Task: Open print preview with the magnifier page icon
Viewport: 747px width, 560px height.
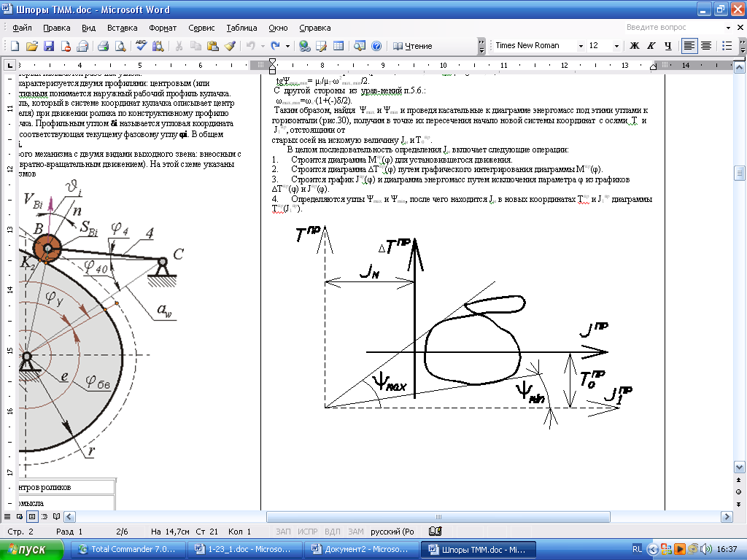Action: 120,46
